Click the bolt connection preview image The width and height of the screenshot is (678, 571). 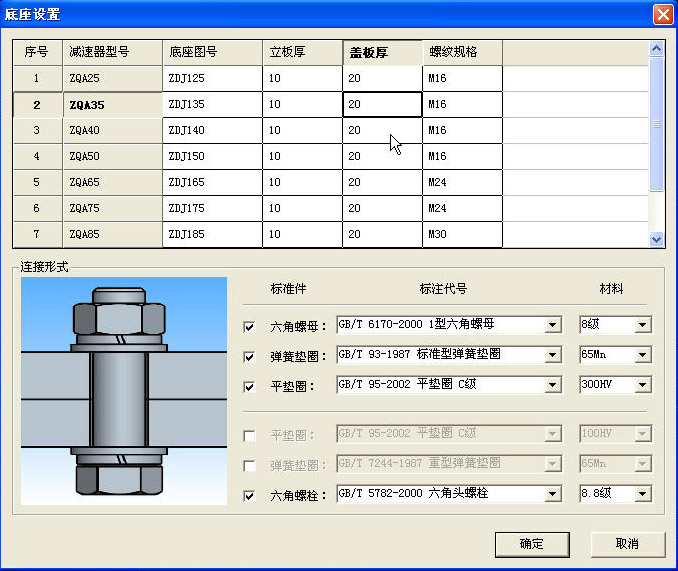click(x=124, y=391)
